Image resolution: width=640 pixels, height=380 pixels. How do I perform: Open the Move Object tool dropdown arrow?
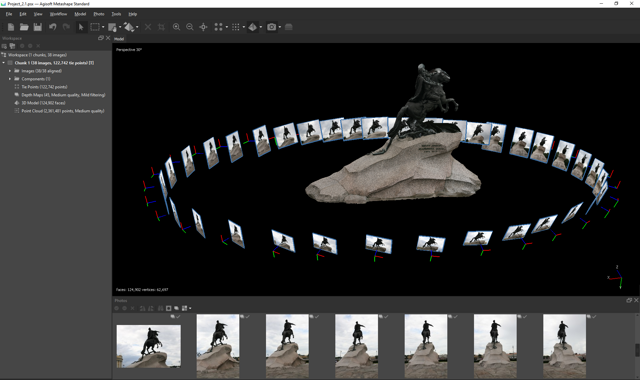(x=137, y=27)
